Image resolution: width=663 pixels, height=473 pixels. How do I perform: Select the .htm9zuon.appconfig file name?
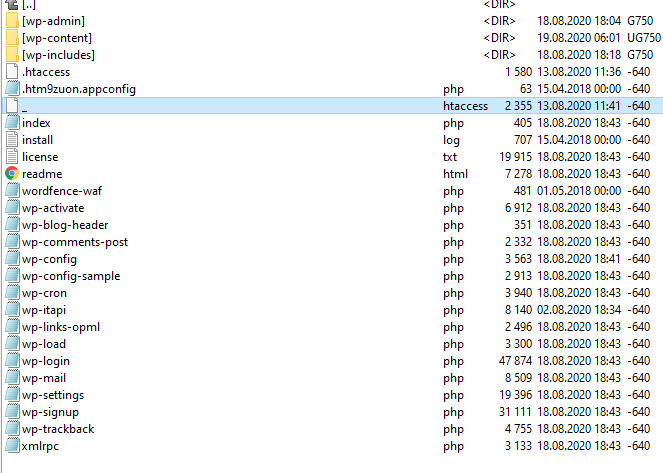coord(79,89)
